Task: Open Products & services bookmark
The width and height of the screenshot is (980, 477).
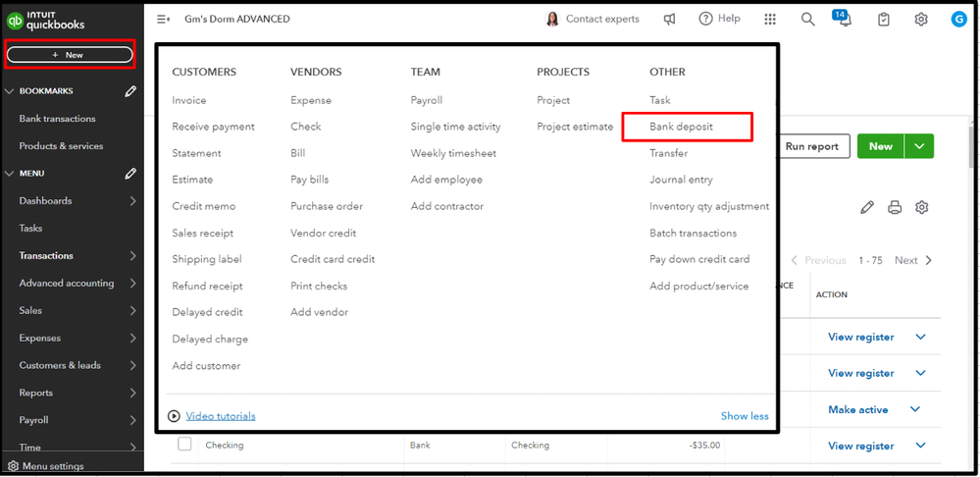Action: [x=61, y=145]
